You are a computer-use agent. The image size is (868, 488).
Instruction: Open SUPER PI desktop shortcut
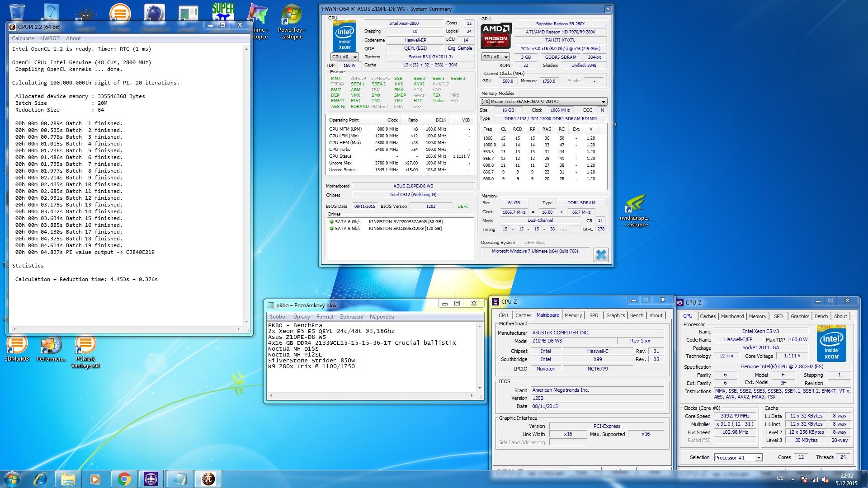tap(223, 13)
